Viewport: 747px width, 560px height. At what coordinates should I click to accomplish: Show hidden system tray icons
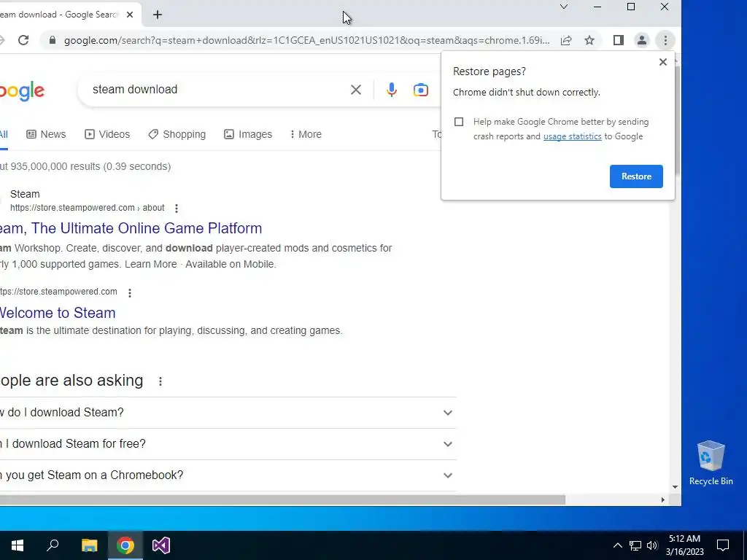(617, 545)
